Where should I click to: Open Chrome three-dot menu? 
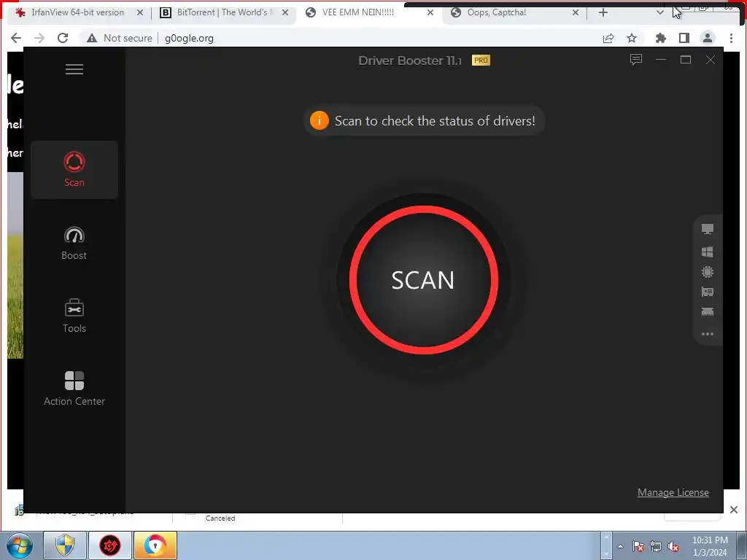coord(731,38)
